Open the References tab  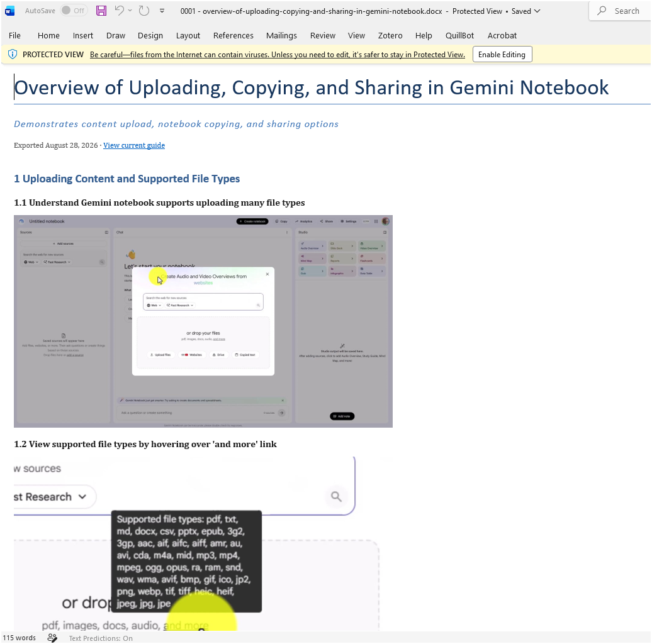coord(233,36)
